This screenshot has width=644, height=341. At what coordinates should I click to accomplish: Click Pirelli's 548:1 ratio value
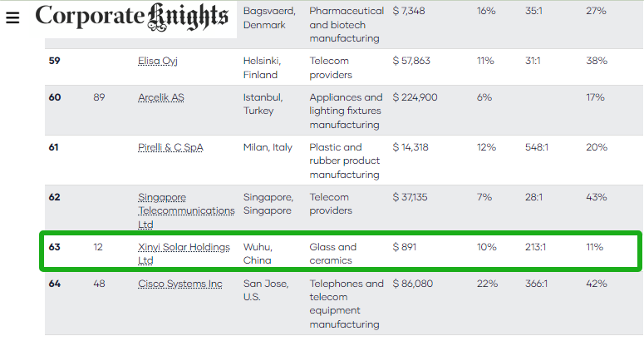tap(539, 148)
